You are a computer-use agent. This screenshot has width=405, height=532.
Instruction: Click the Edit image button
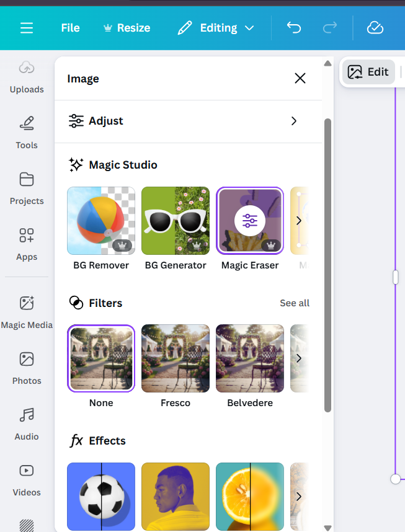pyautogui.click(x=368, y=72)
